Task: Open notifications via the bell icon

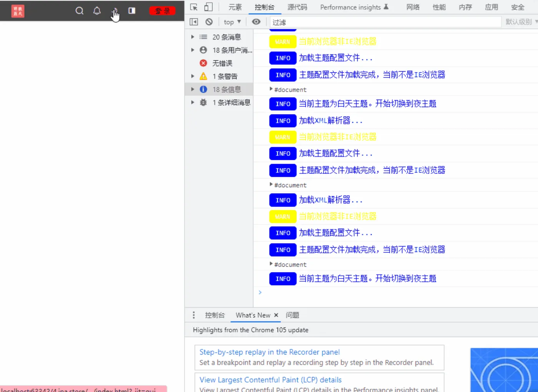Action: pos(97,11)
